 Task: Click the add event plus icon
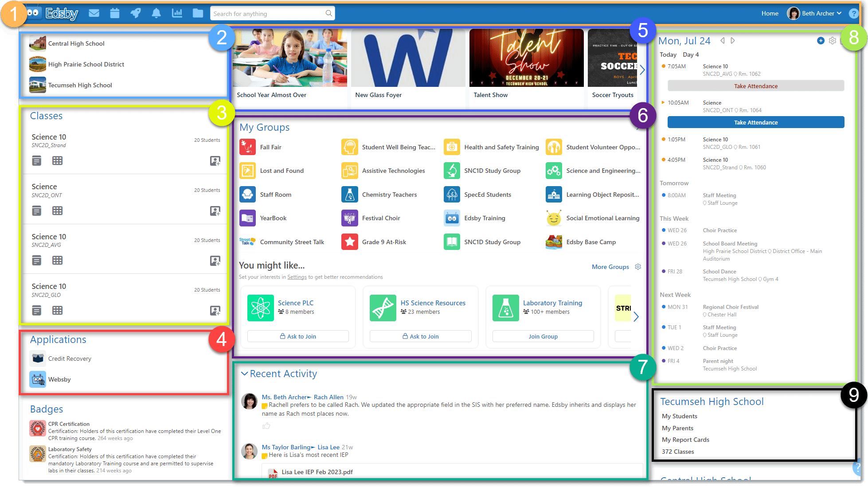point(821,41)
